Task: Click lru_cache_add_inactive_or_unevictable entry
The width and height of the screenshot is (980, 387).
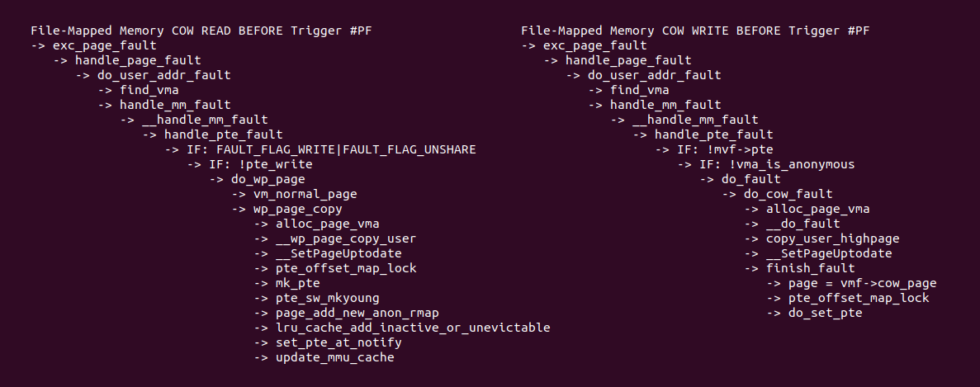Action: 413,328
